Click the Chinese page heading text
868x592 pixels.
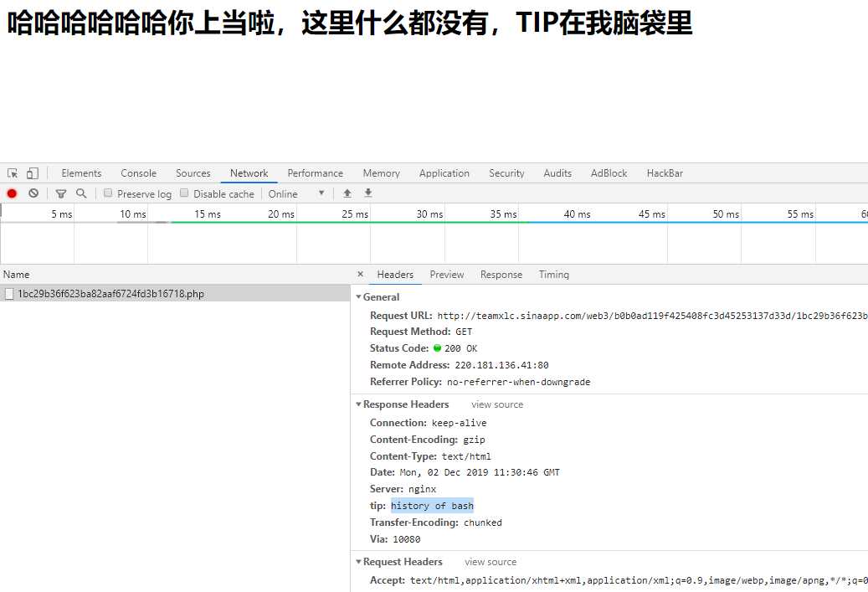tap(349, 23)
